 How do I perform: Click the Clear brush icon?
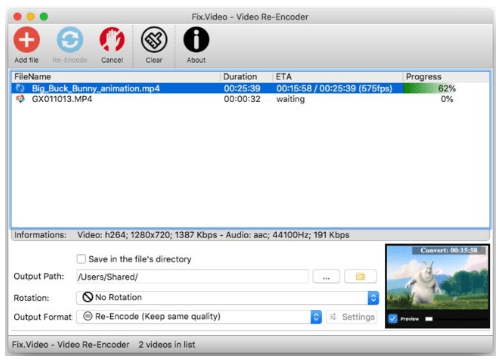click(x=154, y=40)
